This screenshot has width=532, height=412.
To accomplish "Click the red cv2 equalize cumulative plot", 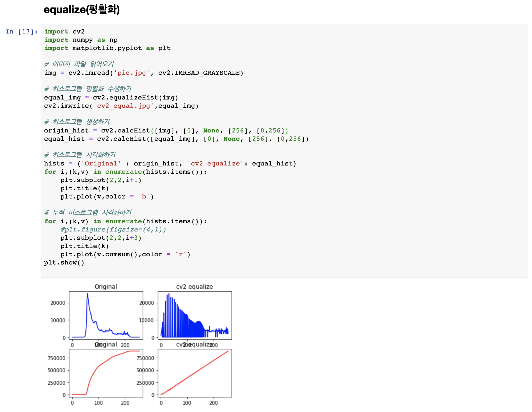I will click(195, 373).
